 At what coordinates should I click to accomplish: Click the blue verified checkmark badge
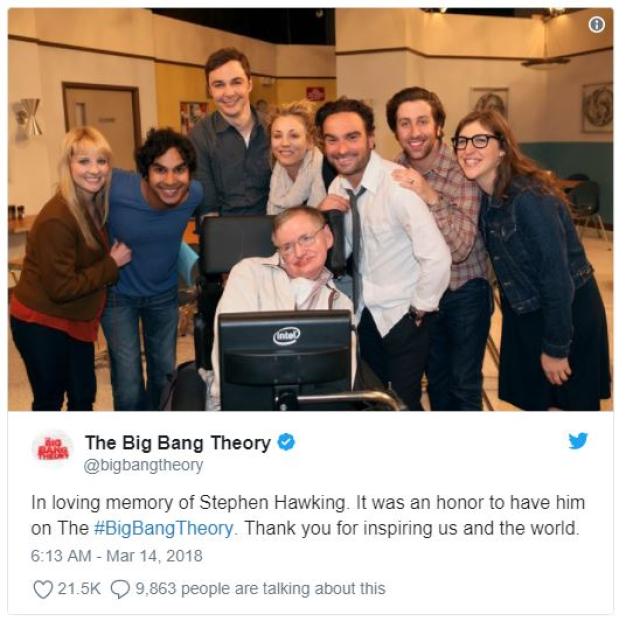coord(286,442)
